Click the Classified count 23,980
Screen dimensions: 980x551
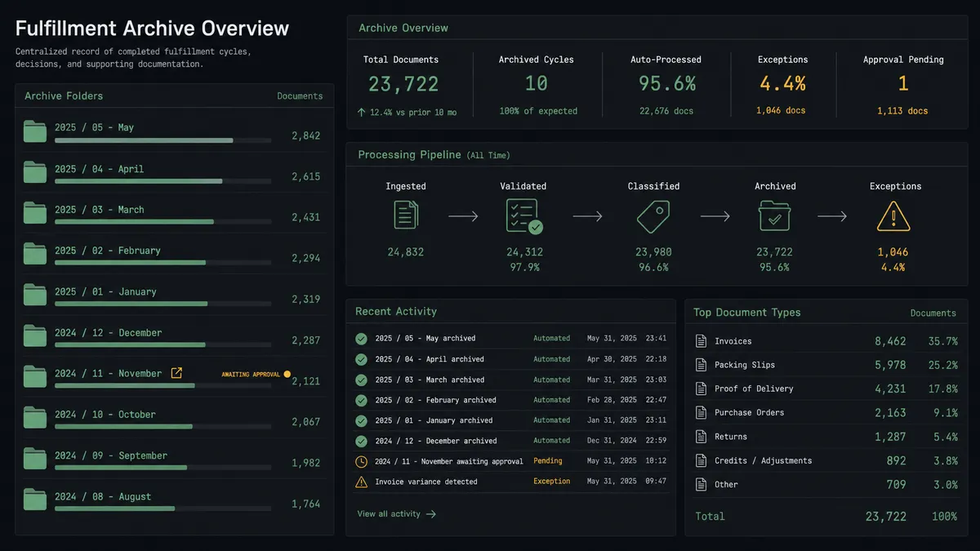(x=653, y=252)
